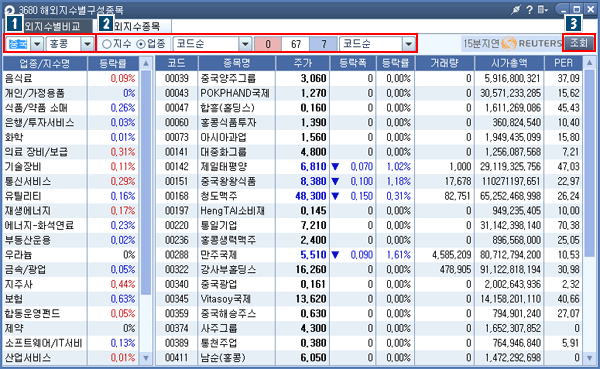The image size is (600, 369).
Task: Sort by the 등락폭 column header
Action: click(x=353, y=63)
